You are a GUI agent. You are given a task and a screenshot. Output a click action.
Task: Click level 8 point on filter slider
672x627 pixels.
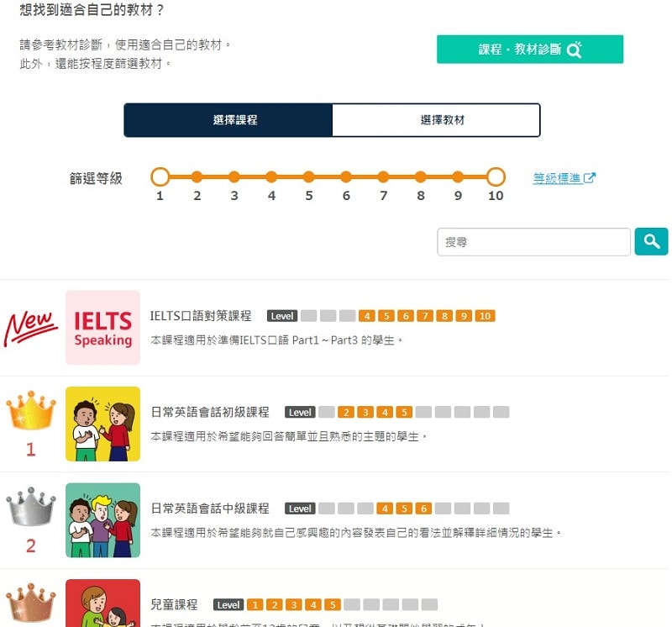point(421,177)
